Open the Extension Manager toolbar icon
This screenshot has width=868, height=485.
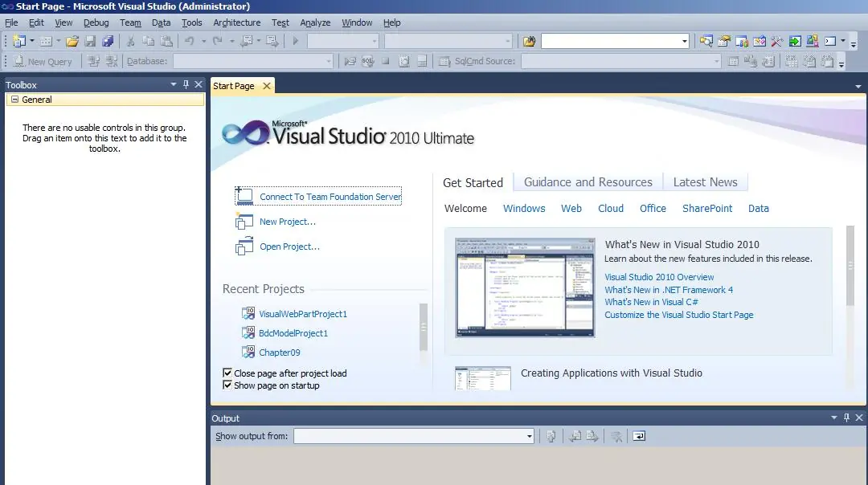[x=812, y=41]
